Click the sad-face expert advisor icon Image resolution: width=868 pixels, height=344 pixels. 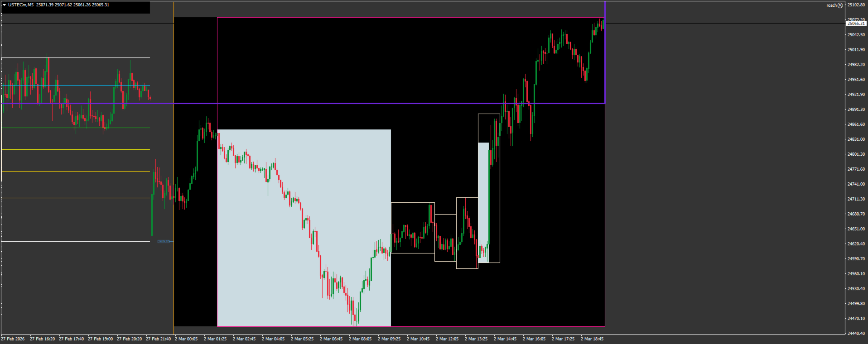tap(840, 5)
